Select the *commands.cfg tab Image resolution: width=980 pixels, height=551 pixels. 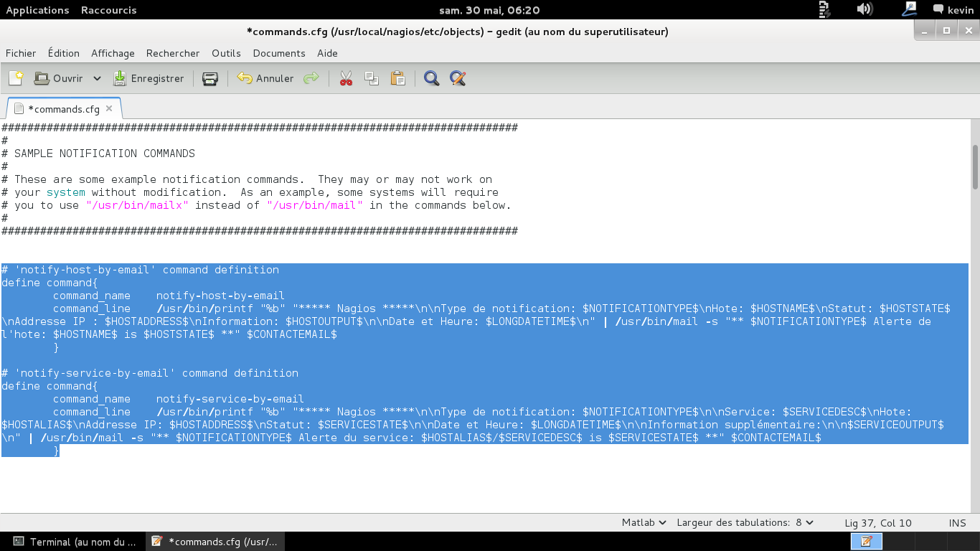click(x=63, y=109)
